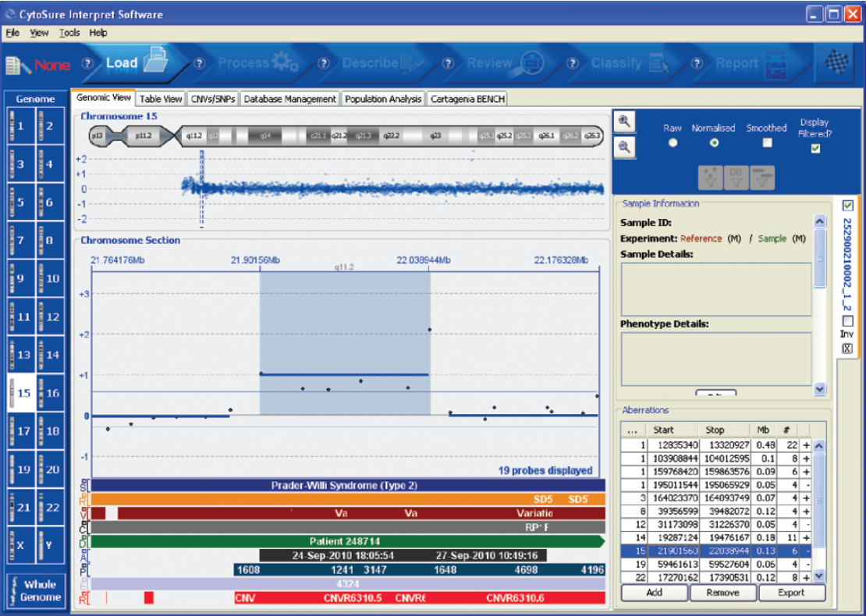The height and width of the screenshot is (616, 866).
Task: Click the Describe pencil icon
Action: [x=411, y=63]
